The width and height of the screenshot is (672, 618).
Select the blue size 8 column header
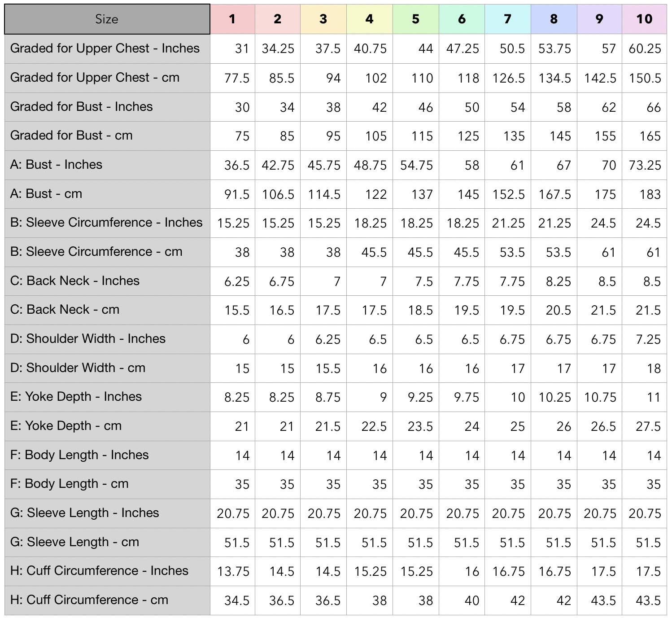(554, 19)
